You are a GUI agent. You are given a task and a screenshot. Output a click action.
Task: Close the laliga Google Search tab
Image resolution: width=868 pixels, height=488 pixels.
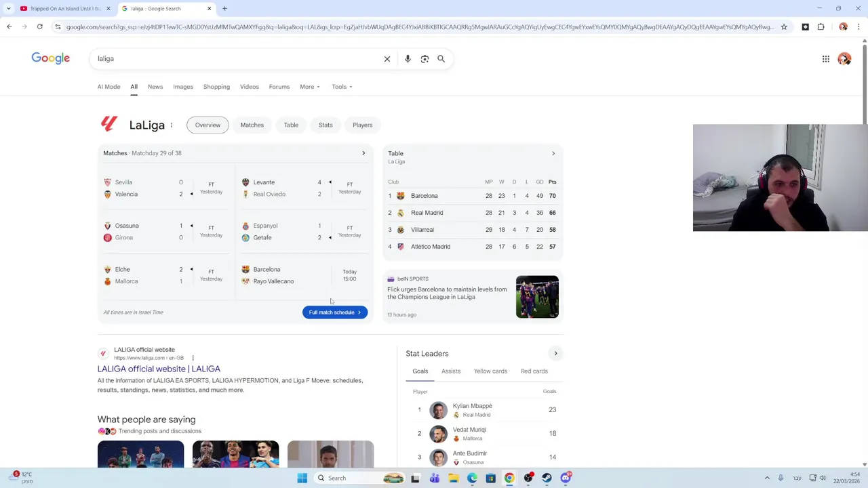[x=209, y=8]
